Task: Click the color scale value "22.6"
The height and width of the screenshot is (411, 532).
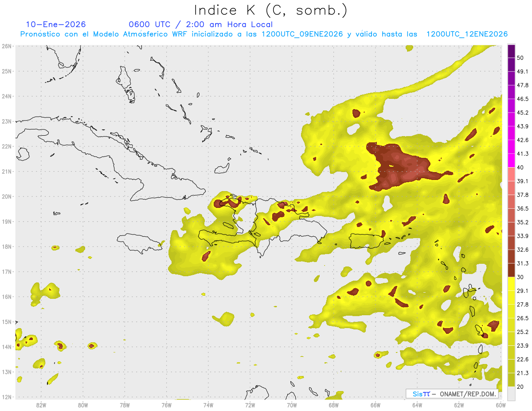Action: click(522, 360)
